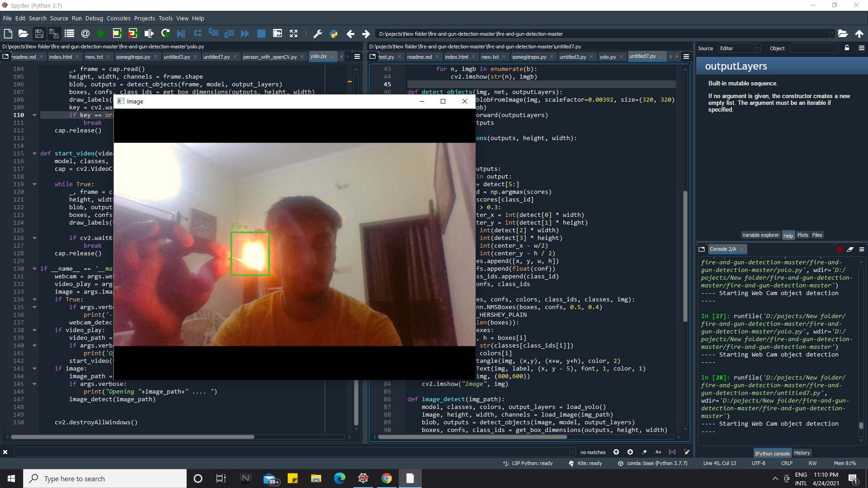Open Preferences via the wrench icon
This screenshot has width=868, height=488.
coord(317,33)
